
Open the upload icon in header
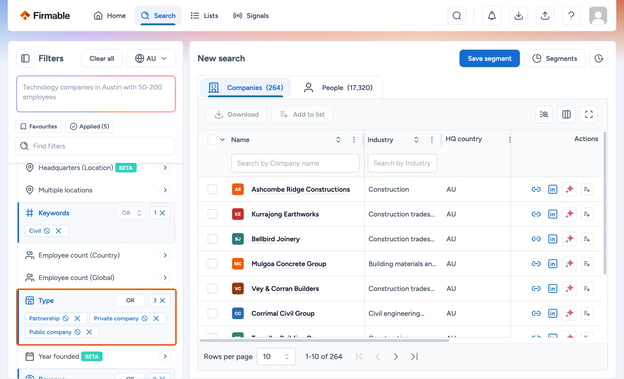click(545, 16)
